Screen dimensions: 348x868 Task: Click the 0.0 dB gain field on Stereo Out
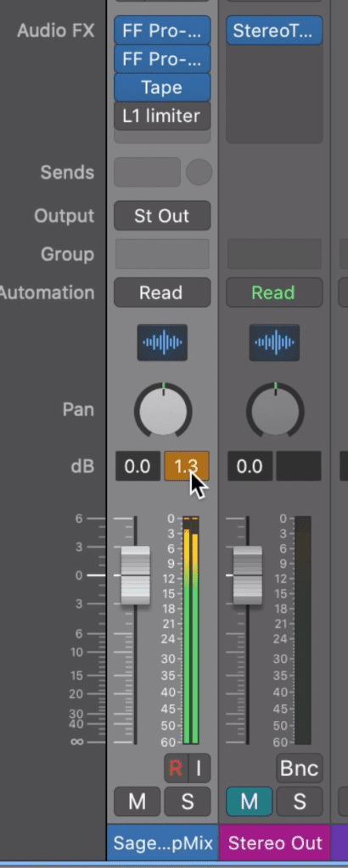(250, 466)
